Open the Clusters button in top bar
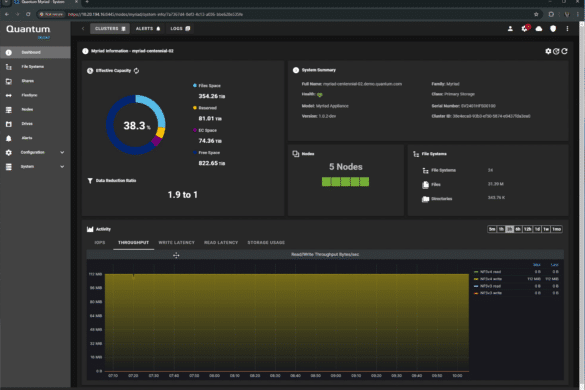Screen dimensions: 585x390 110,29
